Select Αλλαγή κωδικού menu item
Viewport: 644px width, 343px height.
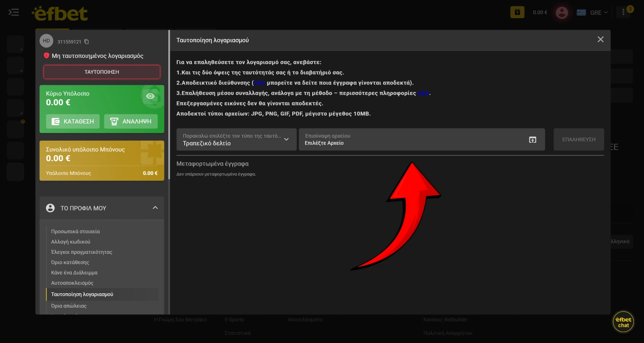[x=71, y=242]
